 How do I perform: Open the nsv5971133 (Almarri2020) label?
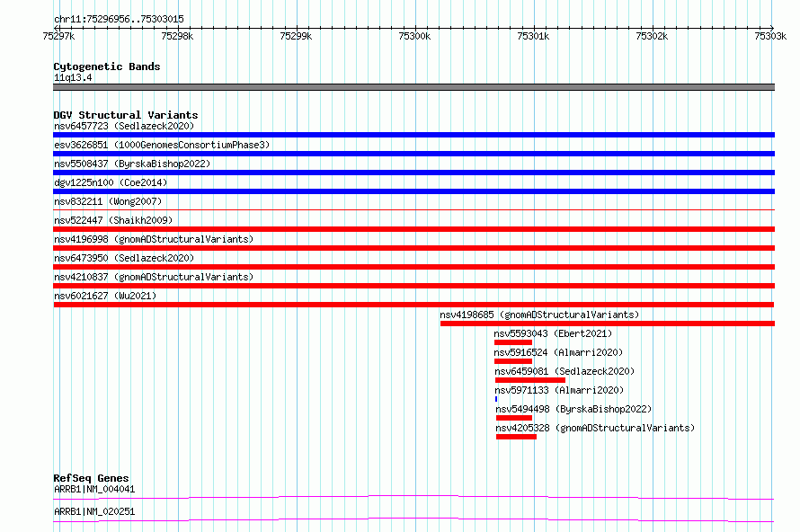559,390
